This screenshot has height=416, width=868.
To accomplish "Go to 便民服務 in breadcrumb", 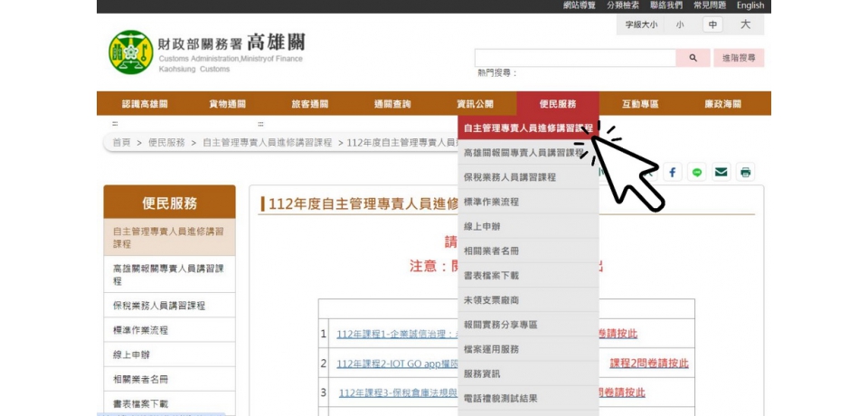I will click(x=166, y=142).
